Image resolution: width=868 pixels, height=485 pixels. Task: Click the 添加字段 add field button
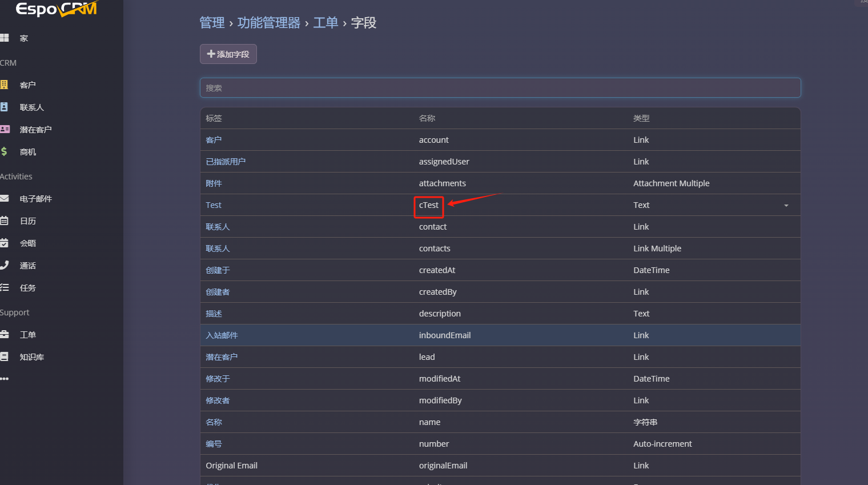228,54
